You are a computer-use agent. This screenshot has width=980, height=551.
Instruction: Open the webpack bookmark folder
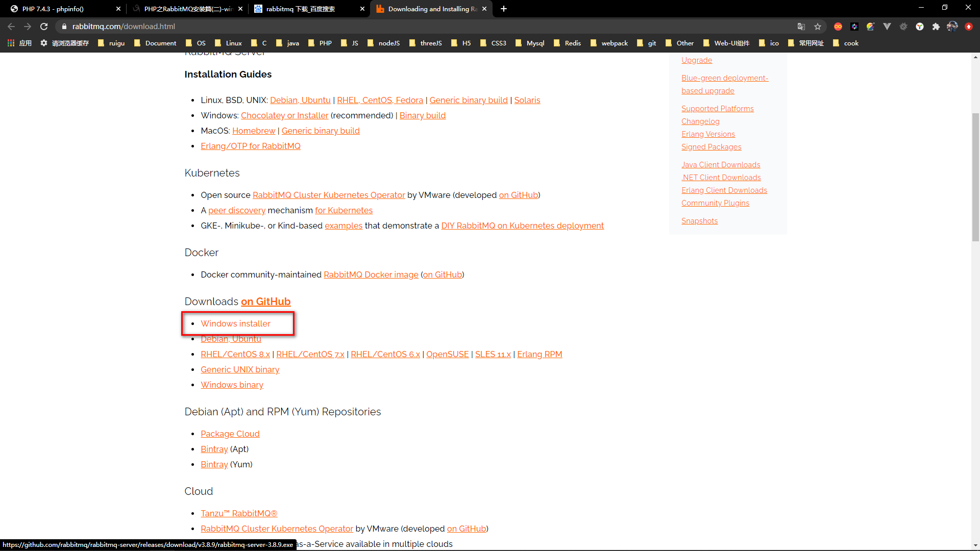click(x=609, y=43)
